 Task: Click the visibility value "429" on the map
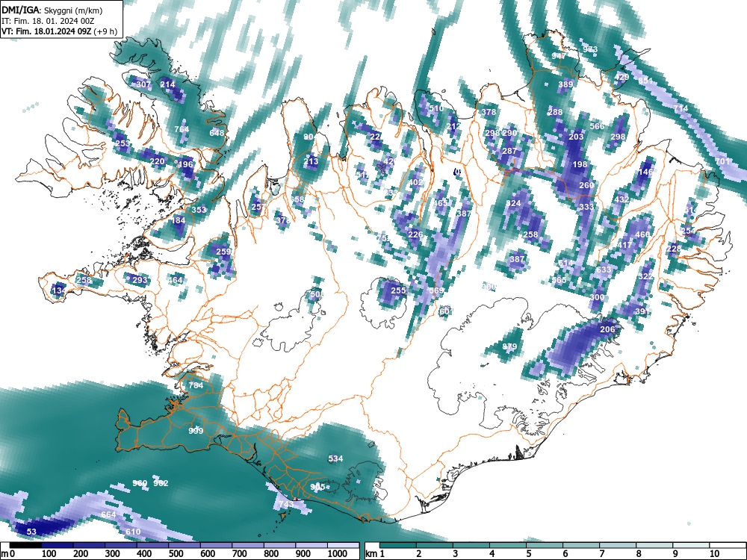point(622,77)
